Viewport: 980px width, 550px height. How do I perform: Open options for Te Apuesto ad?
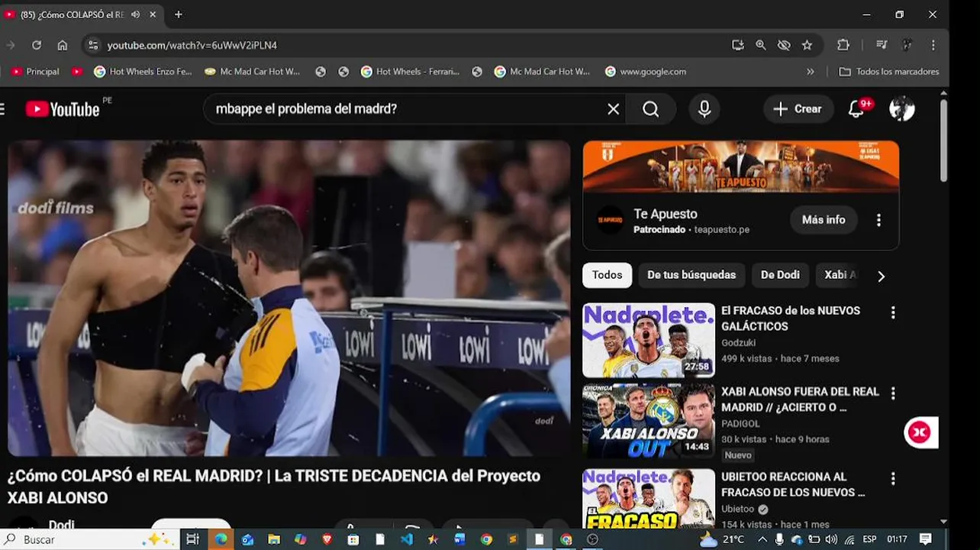(x=878, y=220)
